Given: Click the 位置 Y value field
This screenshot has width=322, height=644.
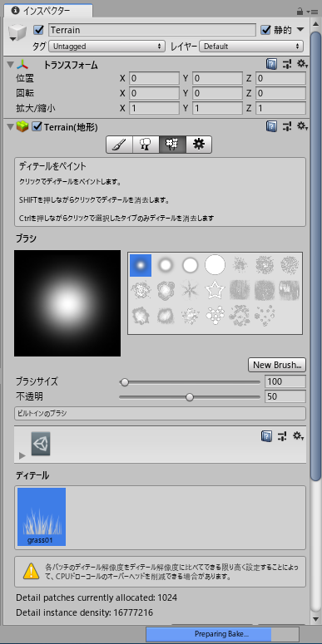Looking at the screenshot, I should pyautogui.click(x=217, y=78).
